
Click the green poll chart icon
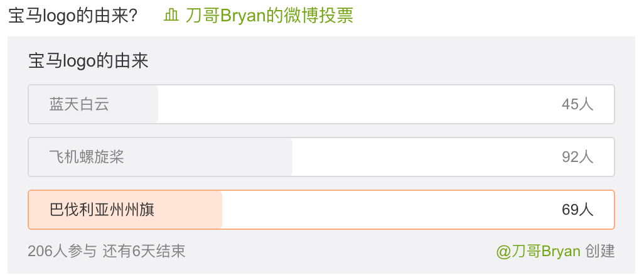[171, 16]
